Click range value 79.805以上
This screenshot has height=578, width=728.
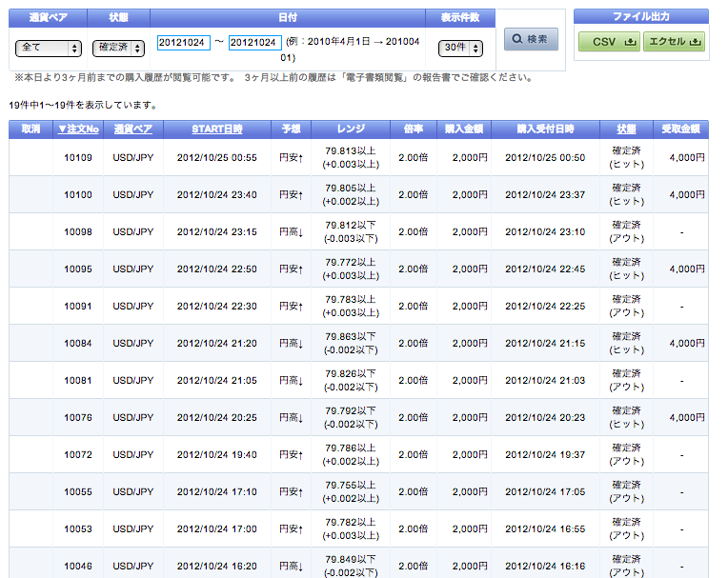pos(351,189)
